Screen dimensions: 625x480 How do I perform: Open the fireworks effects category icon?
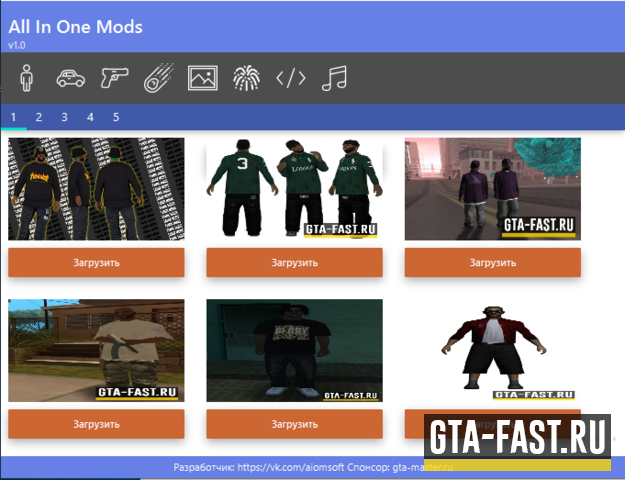[x=247, y=78]
